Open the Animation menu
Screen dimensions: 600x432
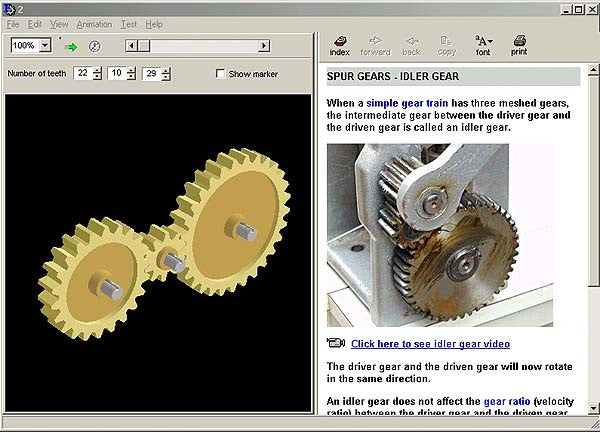click(x=94, y=24)
